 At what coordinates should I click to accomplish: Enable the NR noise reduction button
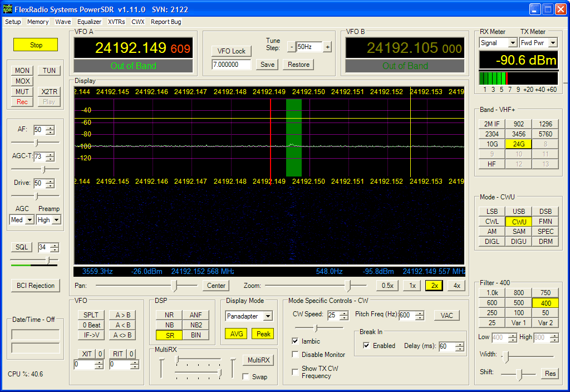(x=169, y=315)
